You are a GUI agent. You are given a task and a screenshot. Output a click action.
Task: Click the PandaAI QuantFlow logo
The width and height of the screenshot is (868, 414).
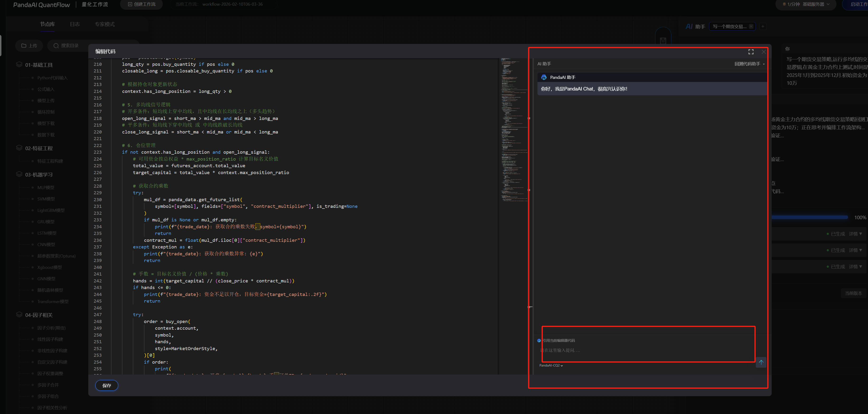point(42,5)
